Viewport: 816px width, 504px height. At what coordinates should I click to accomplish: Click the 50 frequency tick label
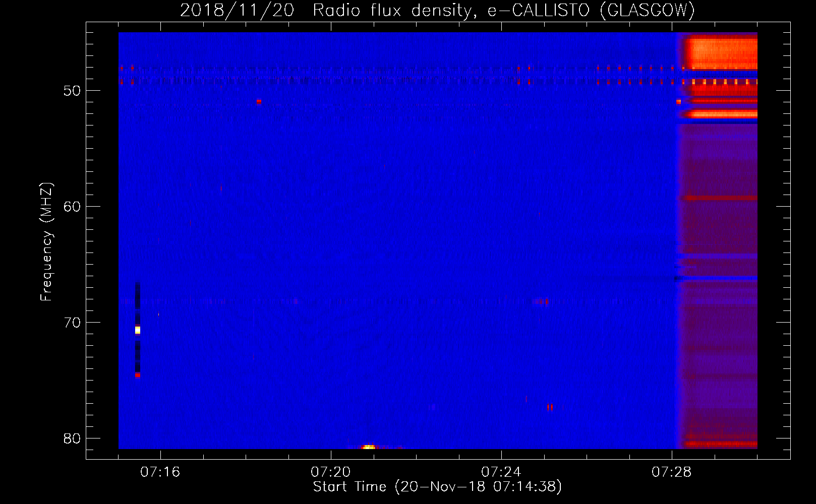72,91
